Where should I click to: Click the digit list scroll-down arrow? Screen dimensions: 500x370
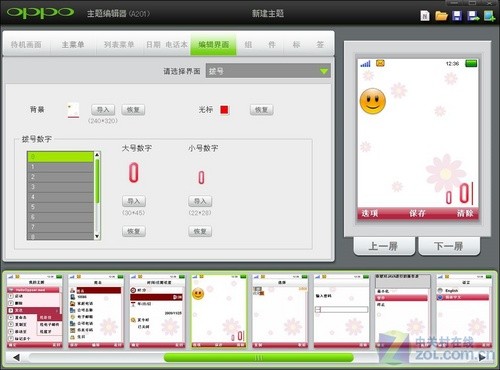click(x=97, y=236)
